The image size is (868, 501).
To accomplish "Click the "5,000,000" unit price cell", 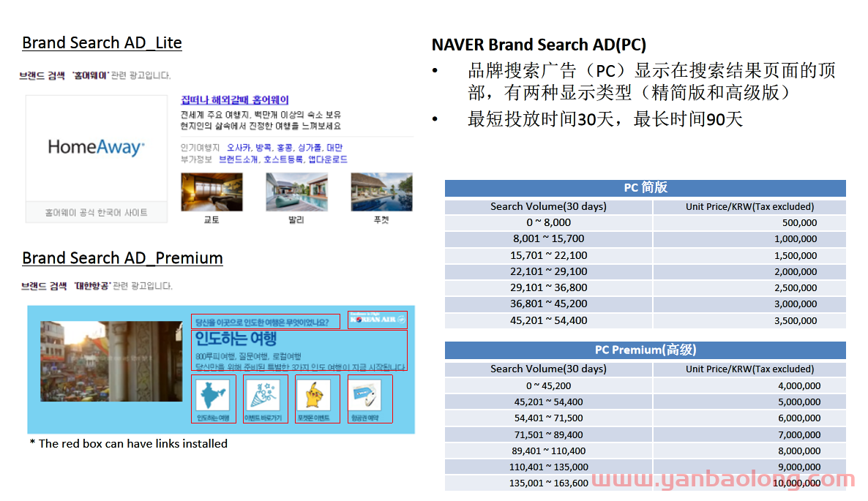I will (749, 402).
